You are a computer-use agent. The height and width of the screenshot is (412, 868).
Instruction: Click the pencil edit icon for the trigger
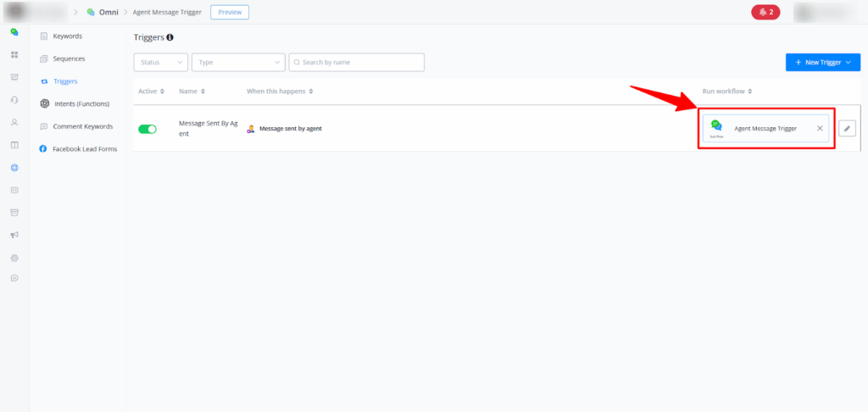[x=847, y=128]
